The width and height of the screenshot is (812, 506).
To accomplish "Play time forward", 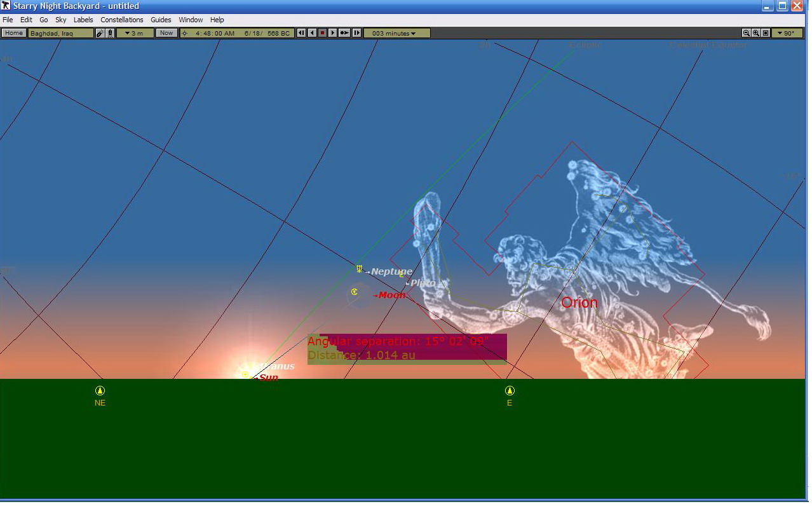I will [x=332, y=33].
